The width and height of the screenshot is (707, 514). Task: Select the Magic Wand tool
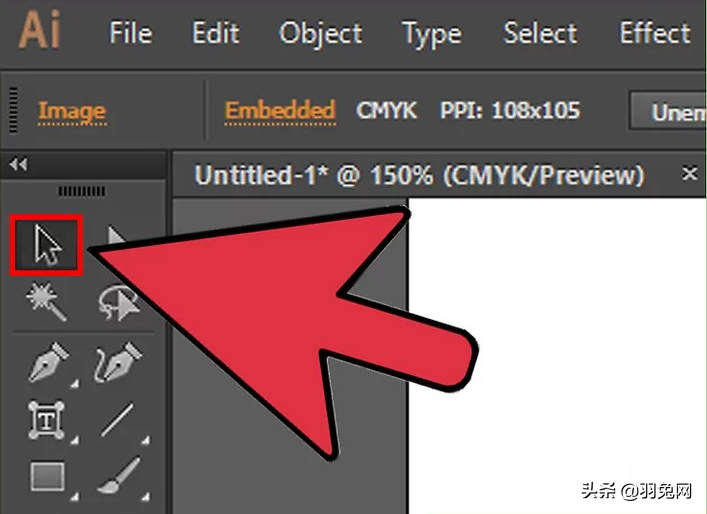point(46,301)
